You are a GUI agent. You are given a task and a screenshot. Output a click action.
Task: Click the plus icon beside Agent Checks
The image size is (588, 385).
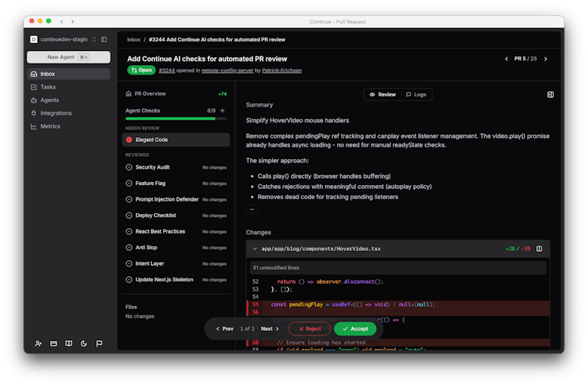tap(223, 111)
